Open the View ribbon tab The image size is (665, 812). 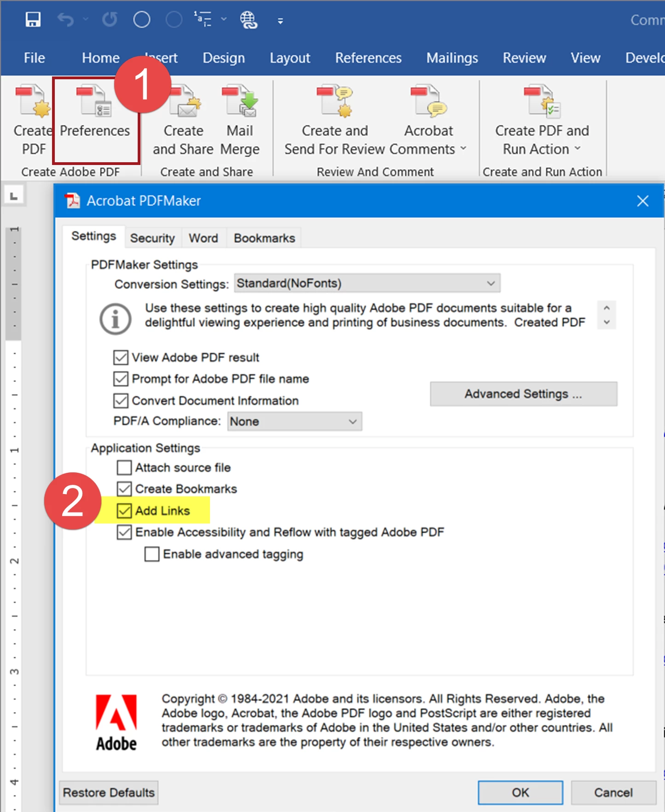[x=586, y=58]
